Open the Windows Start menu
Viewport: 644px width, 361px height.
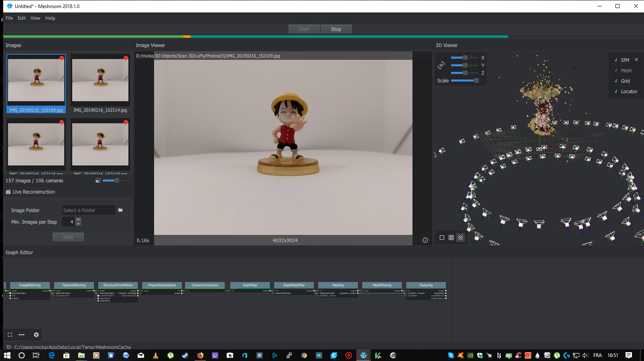(7, 355)
